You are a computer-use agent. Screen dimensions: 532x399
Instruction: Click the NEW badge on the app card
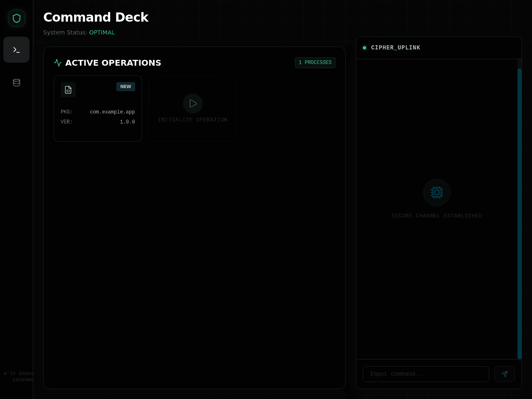(x=126, y=86)
